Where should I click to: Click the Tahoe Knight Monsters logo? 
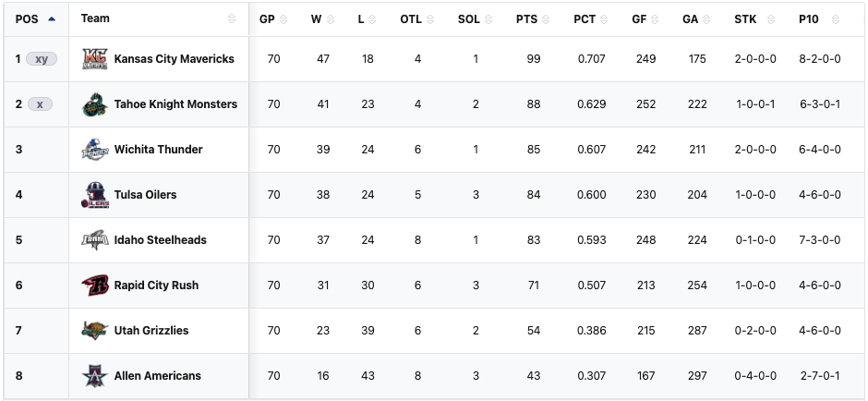[x=95, y=104]
